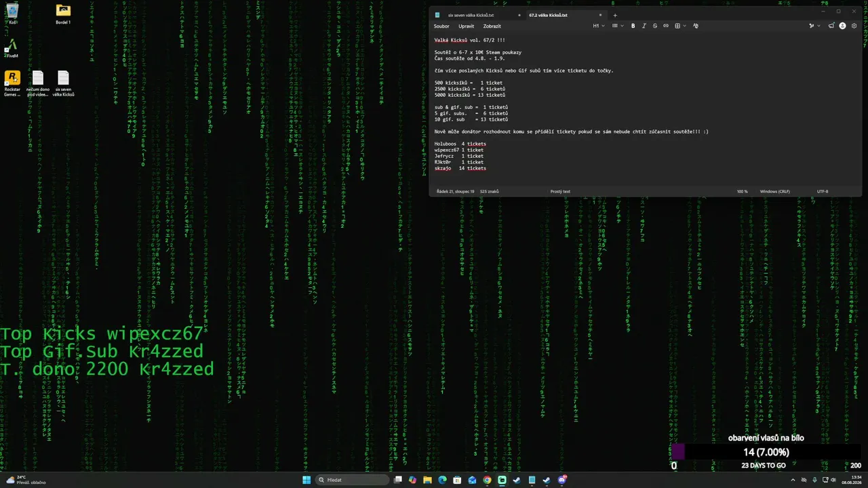The width and height of the screenshot is (868, 488).
Task: Click the Řádek 21, sloupec 19 position indicator
Action: [456, 191]
